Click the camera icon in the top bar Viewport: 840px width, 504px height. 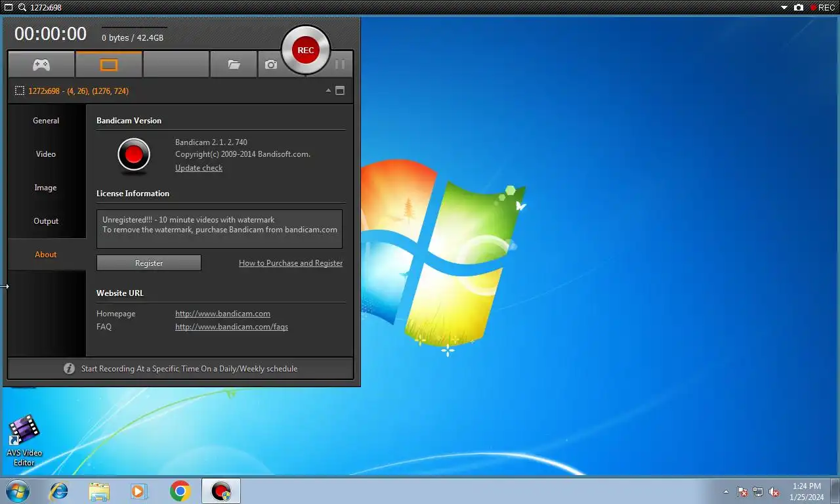[x=799, y=8]
